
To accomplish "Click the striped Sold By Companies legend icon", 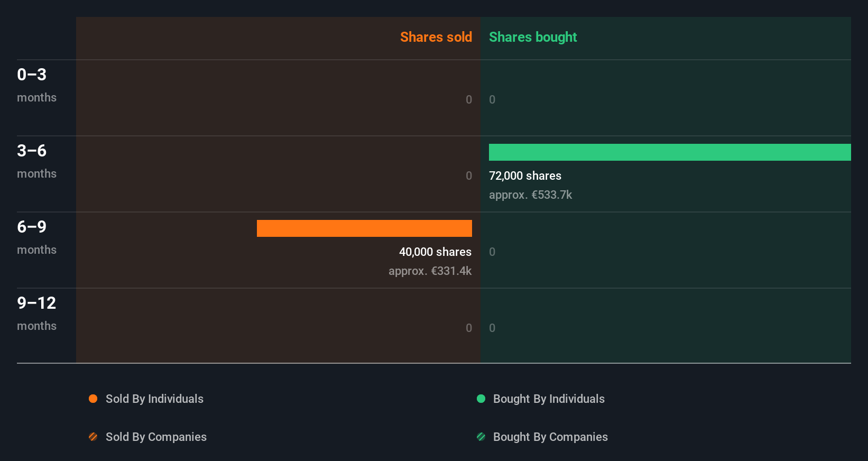I will tap(93, 437).
